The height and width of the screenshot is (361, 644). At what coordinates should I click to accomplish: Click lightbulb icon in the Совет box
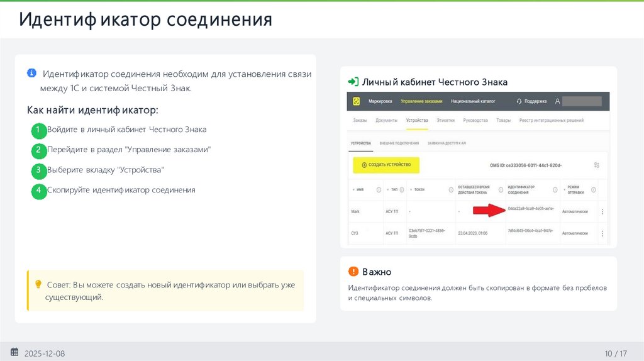[38, 284]
